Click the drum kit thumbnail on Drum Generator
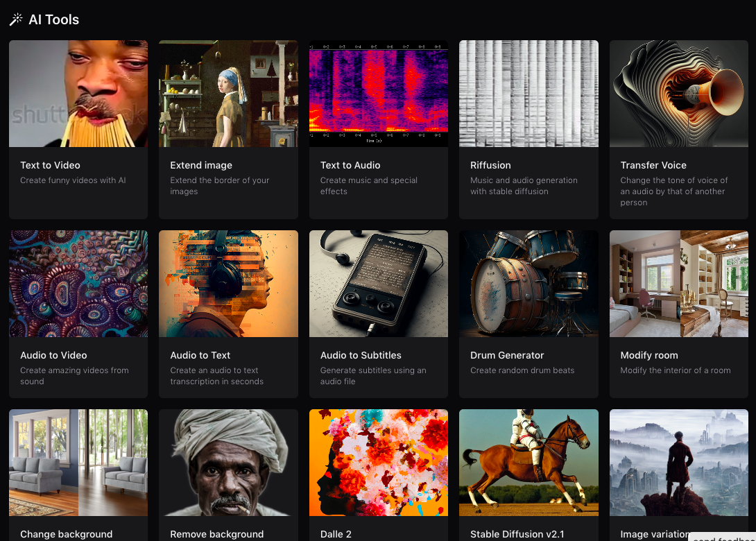Image resolution: width=756 pixels, height=541 pixels. [529, 283]
